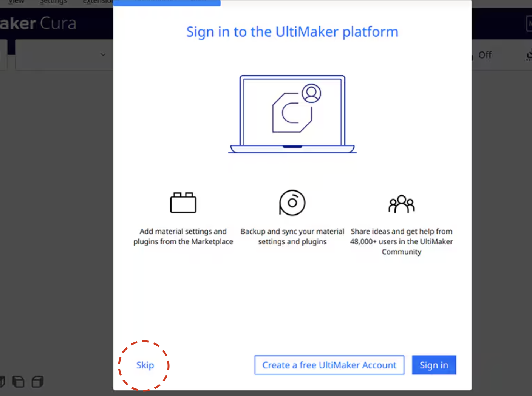This screenshot has width=532, height=396.
Task: Click the Skip link
Action: (x=145, y=365)
